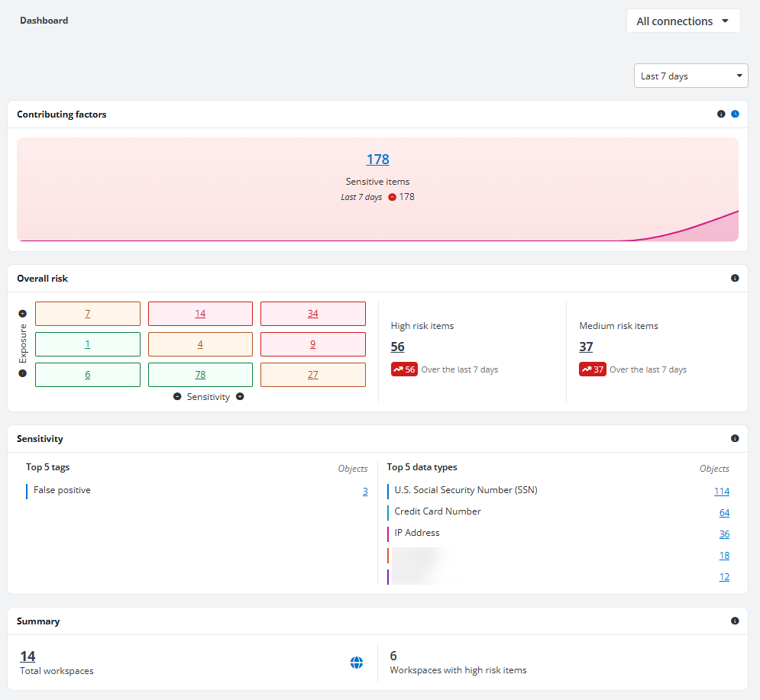Screen dimensions: 760x700
Task: Click the red trend badge showing 37
Action: point(592,369)
